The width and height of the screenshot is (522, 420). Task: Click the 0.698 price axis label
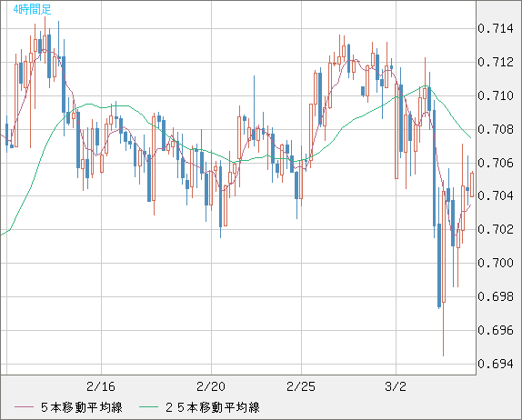(496, 296)
